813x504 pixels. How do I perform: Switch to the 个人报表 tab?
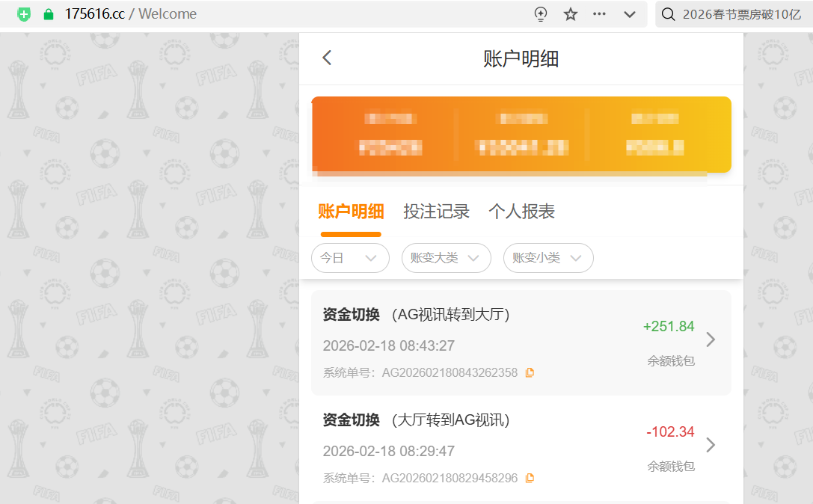click(521, 212)
